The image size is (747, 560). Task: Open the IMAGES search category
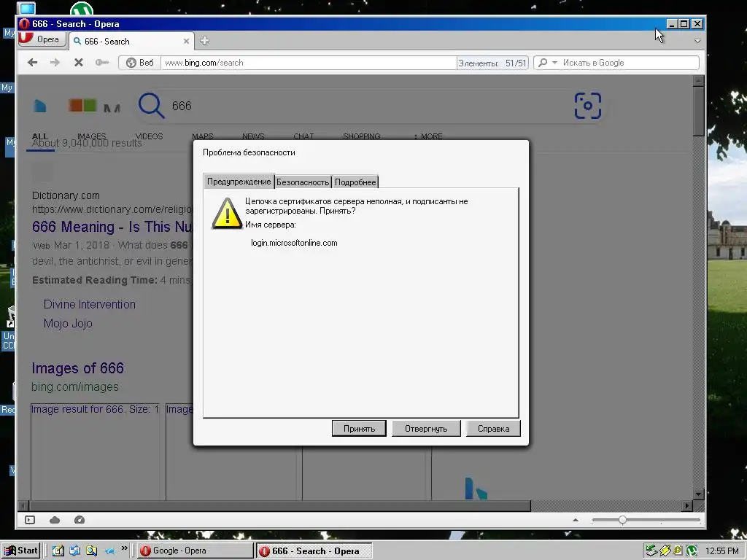click(91, 136)
